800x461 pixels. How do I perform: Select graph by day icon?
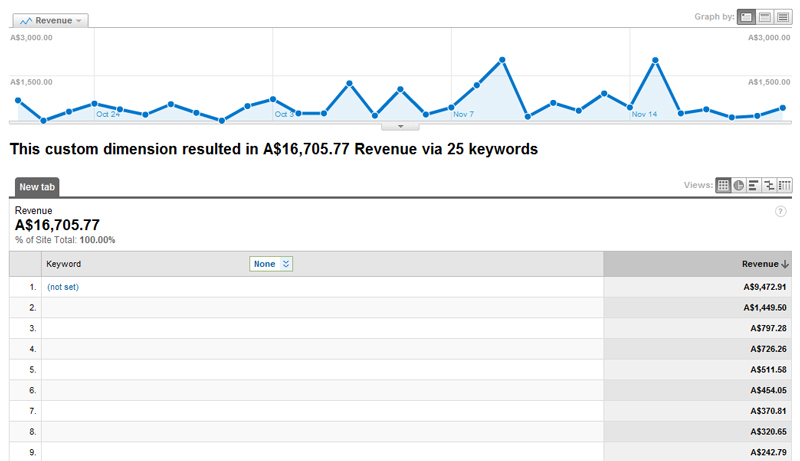746,17
